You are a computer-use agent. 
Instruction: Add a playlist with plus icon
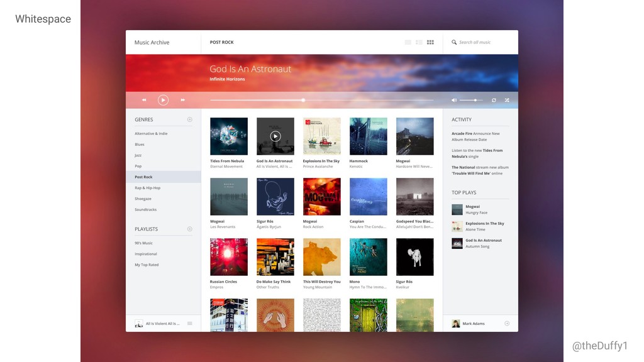click(x=190, y=229)
